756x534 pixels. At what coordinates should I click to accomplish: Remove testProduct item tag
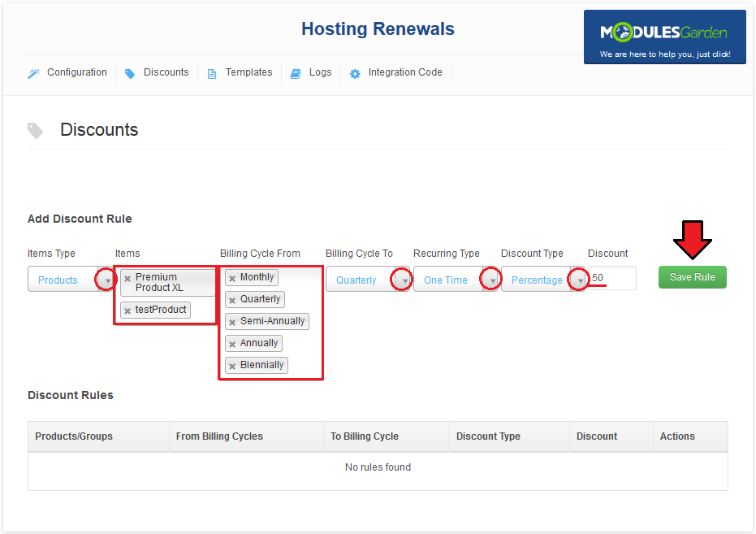coord(127,310)
